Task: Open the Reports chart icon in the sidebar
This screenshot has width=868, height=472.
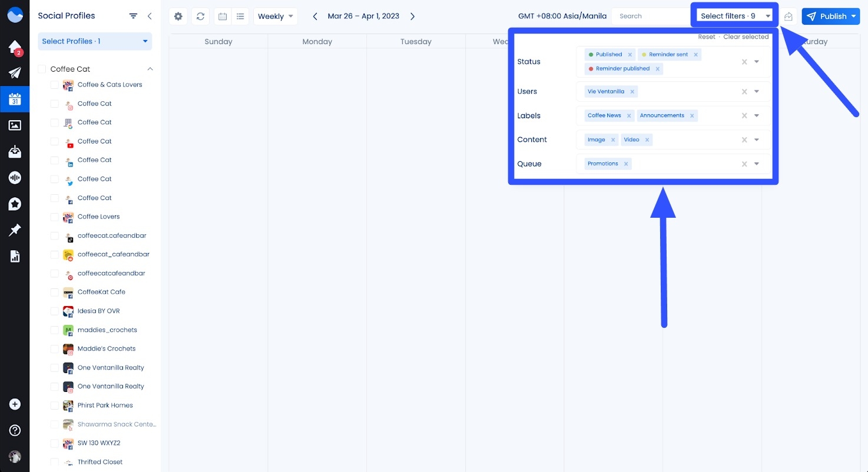Action: (x=15, y=255)
